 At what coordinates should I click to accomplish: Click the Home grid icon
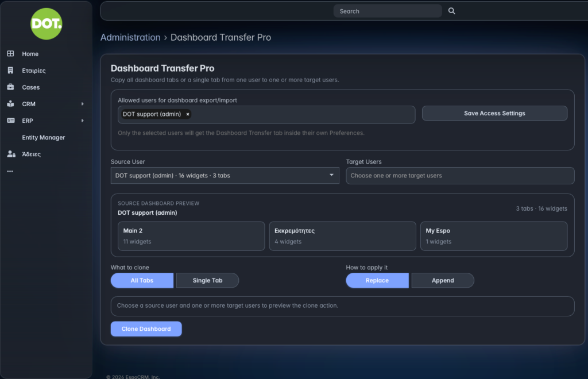point(10,53)
